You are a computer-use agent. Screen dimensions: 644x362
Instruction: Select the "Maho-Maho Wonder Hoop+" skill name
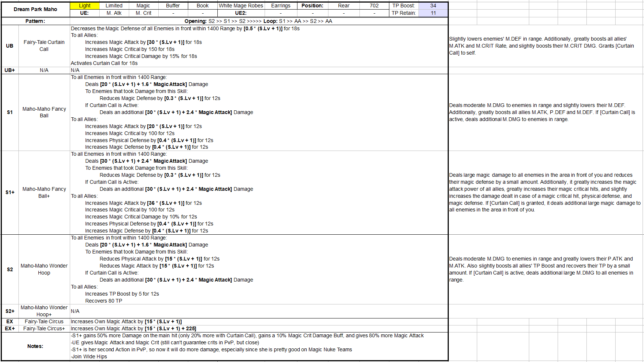[x=44, y=311]
